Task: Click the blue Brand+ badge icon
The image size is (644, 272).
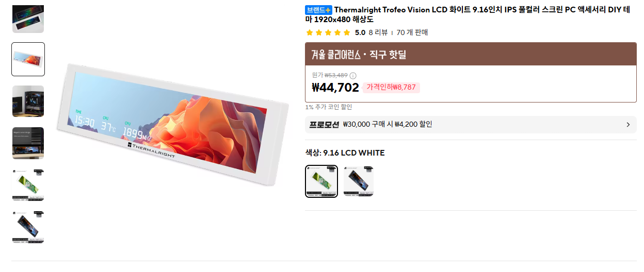Action: click(x=318, y=10)
